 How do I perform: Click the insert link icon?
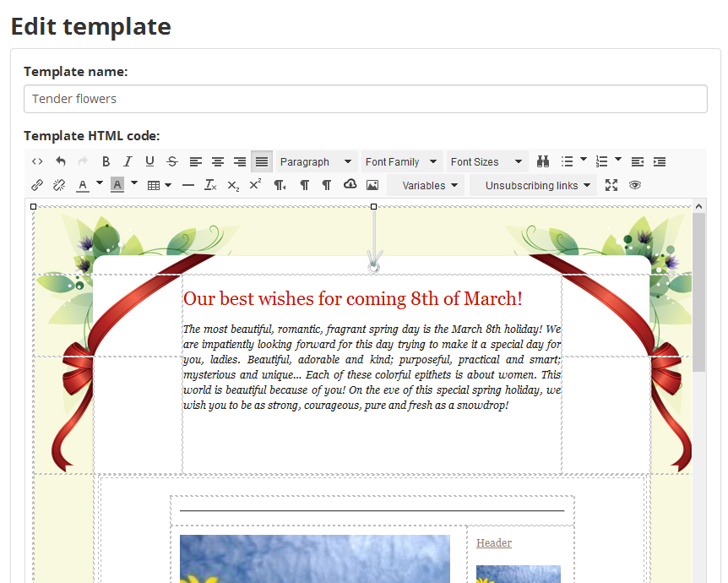(37, 185)
